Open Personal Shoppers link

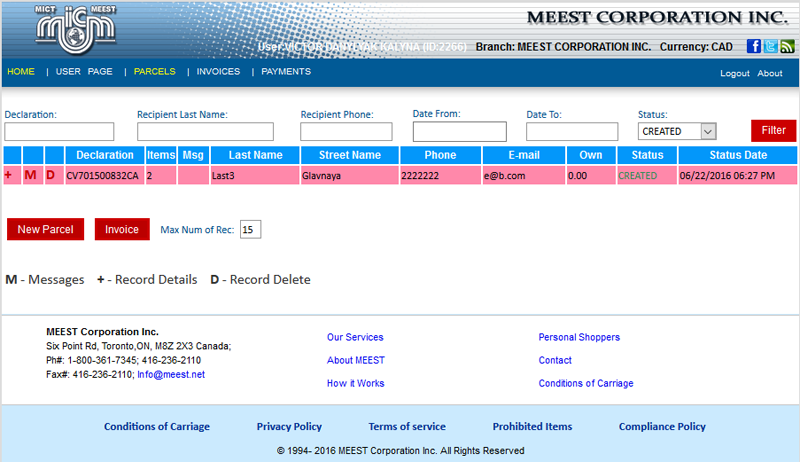click(x=579, y=337)
